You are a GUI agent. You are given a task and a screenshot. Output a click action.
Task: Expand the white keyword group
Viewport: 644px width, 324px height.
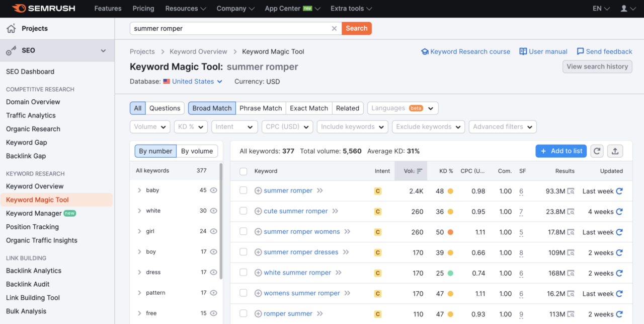[139, 211]
